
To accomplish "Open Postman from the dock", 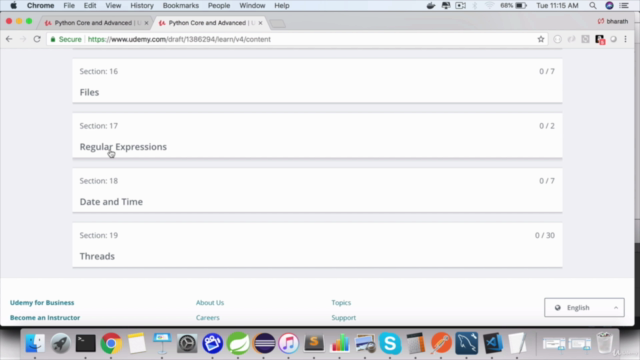I will coord(441,343).
